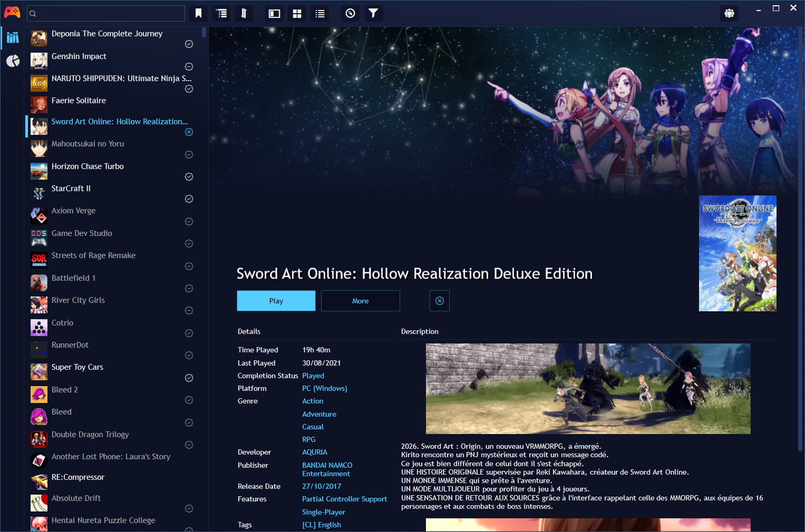Click Sword Art Online cover art image
Image resolution: width=805 pixels, height=532 pixels.
pos(738,253)
